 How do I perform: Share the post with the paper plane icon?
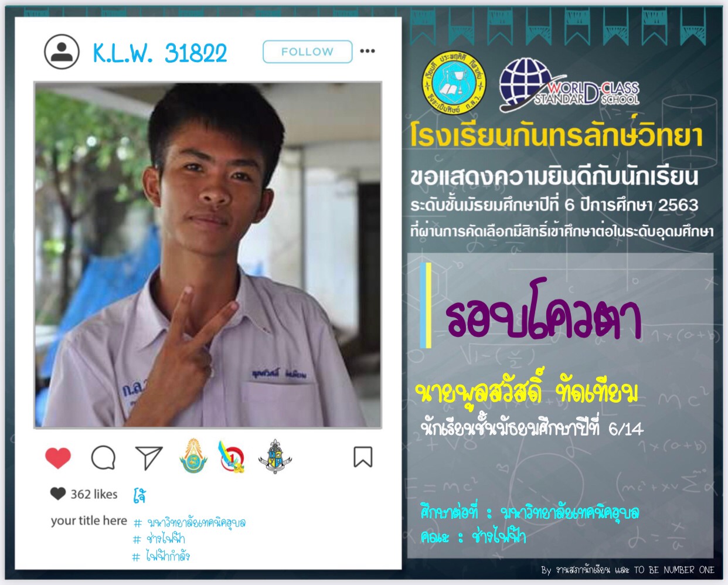pyautogui.click(x=148, y=458)
